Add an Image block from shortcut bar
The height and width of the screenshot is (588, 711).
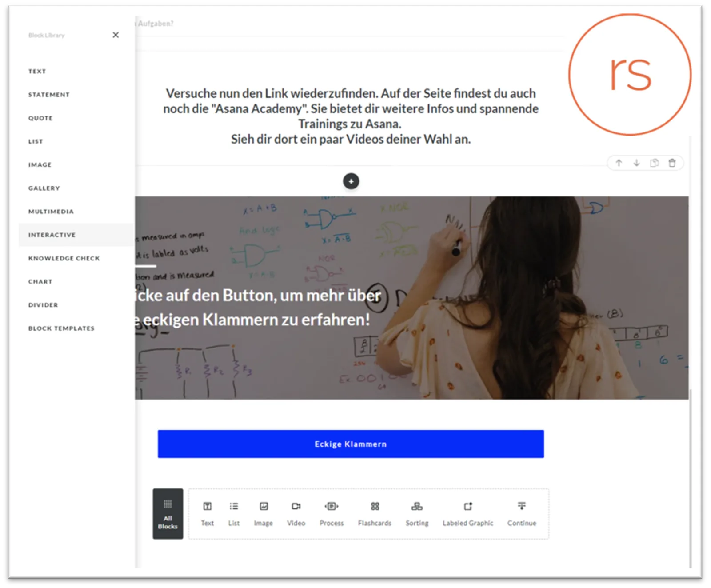(x=263, y=514)
